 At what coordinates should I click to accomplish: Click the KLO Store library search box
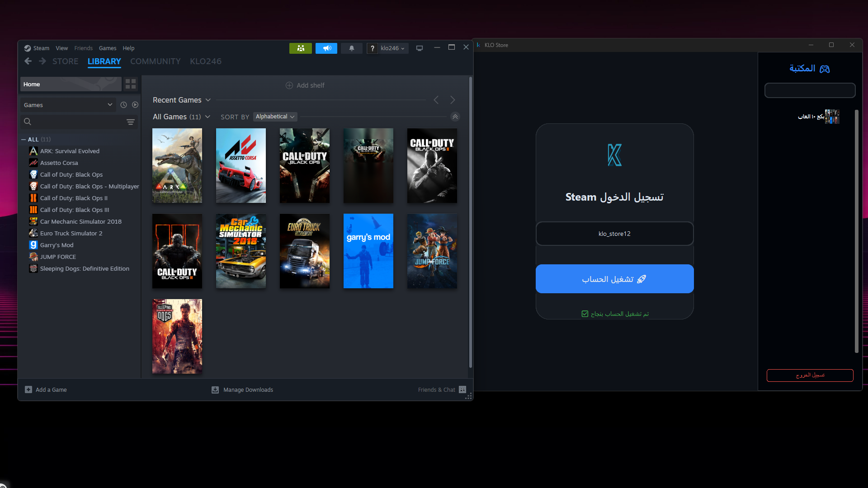click(810, 90)
